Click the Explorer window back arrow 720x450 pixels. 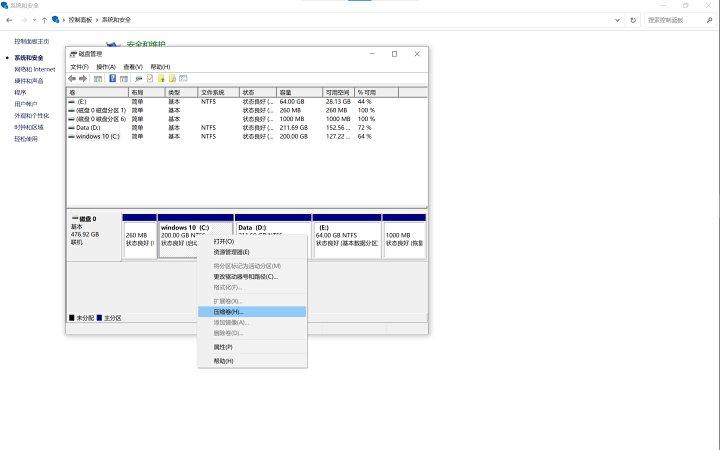(x=9, y=19)
